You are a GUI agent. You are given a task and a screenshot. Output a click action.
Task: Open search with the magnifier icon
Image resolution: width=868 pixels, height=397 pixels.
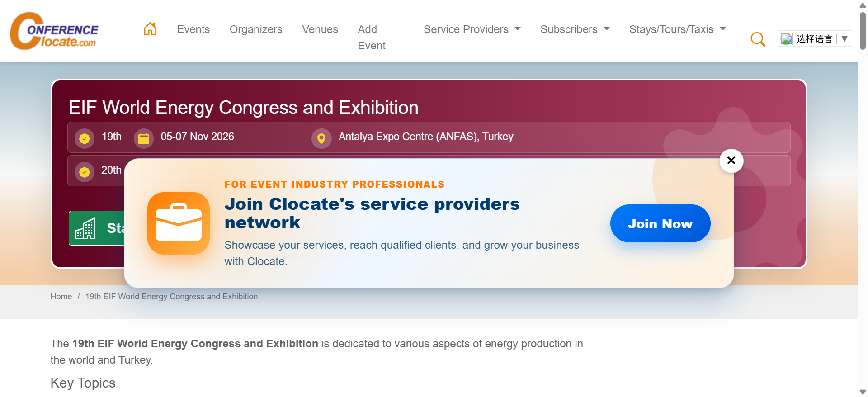tap(758, 39)
